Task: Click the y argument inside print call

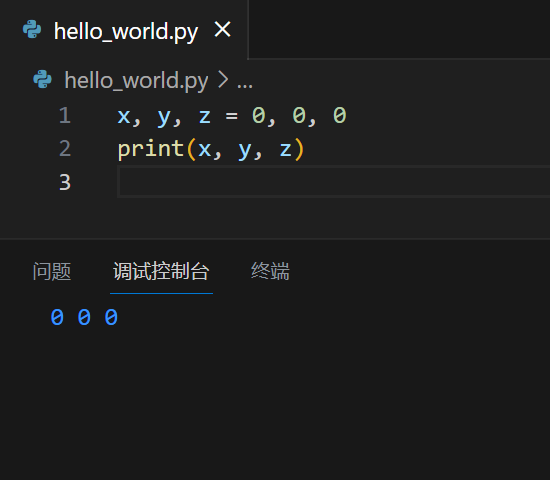Action: [245, 151]
